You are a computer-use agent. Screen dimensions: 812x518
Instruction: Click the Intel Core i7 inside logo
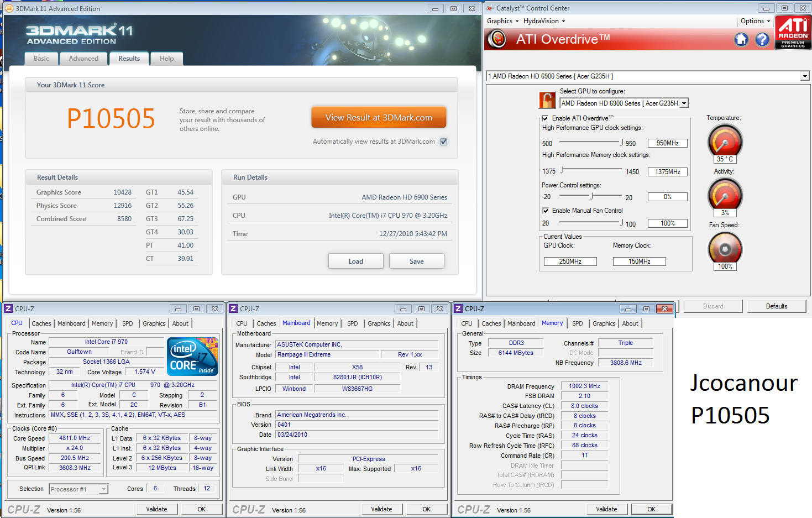pos(192,357)
